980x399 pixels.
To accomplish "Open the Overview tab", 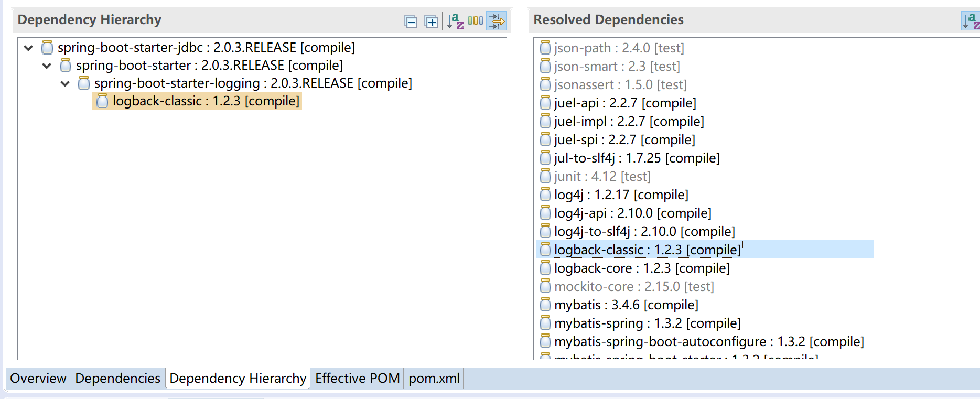I will tap(38, 378).
